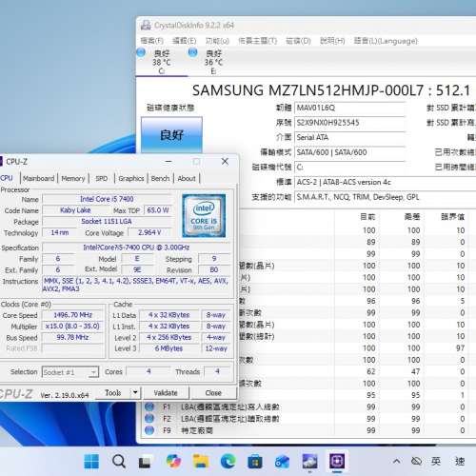476x476 pixels.
Task: Switch the 英 input language indicator
Action: pyautogui.click(x=436, y=461)
